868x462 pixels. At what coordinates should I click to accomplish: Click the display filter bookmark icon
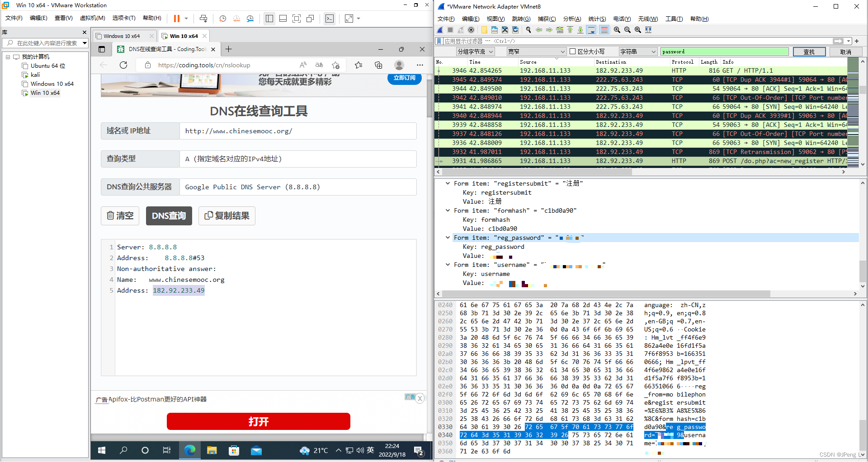click(x=439, y=41)
